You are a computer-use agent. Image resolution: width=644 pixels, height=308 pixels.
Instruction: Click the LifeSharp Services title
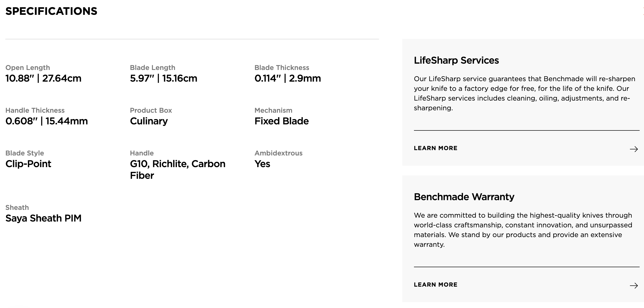pyautogui.click(x=456, y=60)
